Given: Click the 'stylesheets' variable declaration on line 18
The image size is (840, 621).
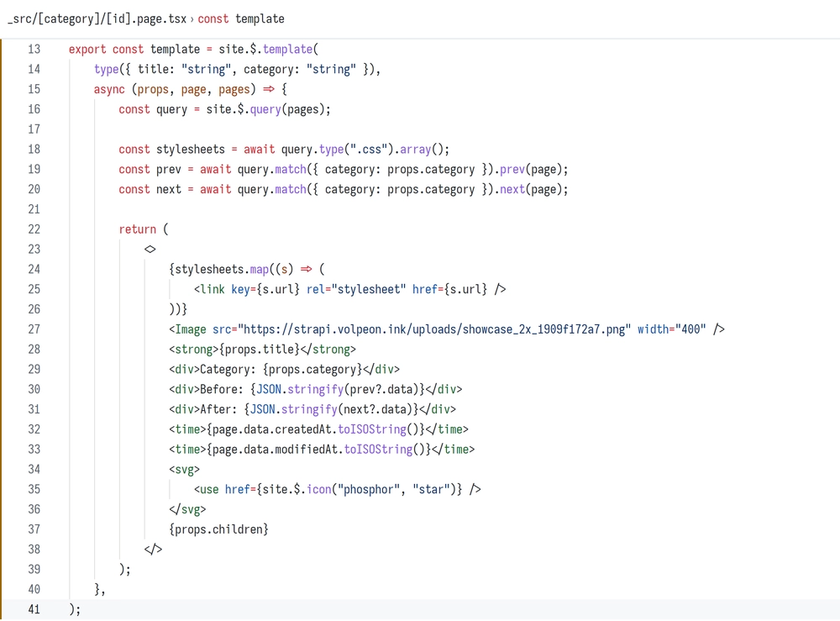Looking at the screenshot, I should pyautogui.click(x=191, y=150).
